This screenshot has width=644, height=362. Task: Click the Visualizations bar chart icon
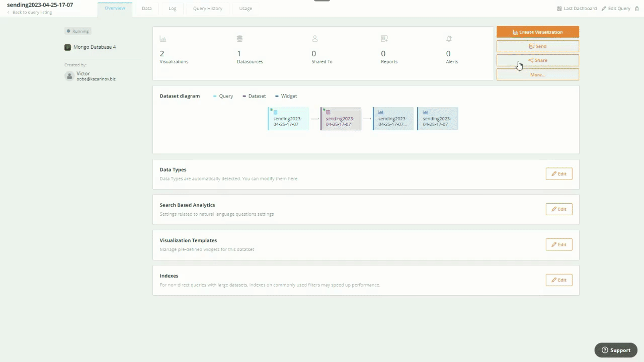point(163,39)
